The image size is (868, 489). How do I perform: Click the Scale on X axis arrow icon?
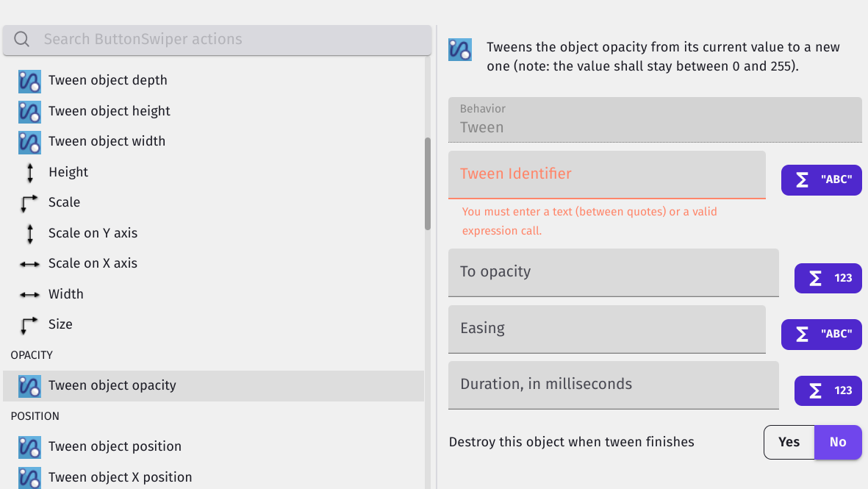(x=29, y=263)
